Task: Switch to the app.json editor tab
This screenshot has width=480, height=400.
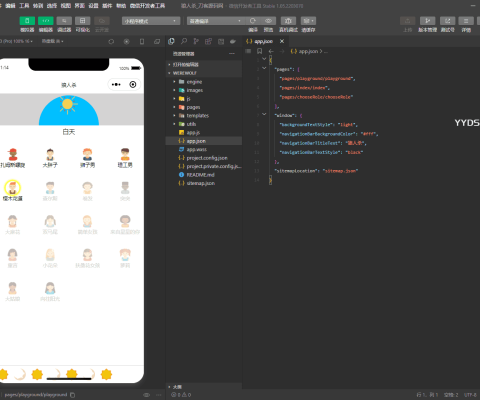Action: pyautogui.click(x=264, y=41)
